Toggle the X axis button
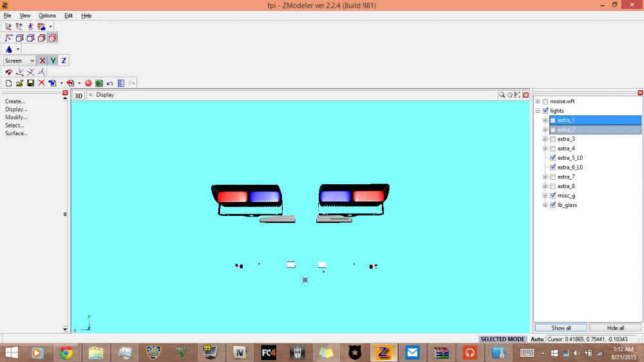Viewport: 644px width, 362px height. coord(42,61)
